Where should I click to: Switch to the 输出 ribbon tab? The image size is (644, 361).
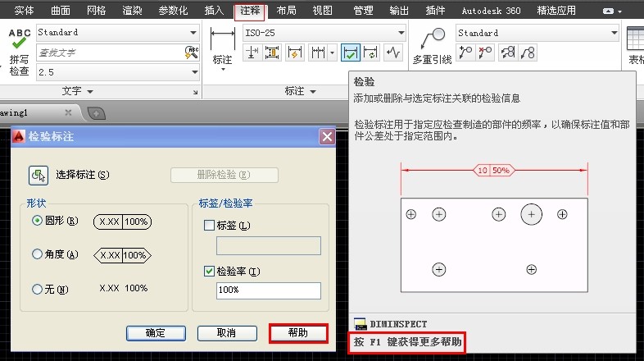pos(399,11)
